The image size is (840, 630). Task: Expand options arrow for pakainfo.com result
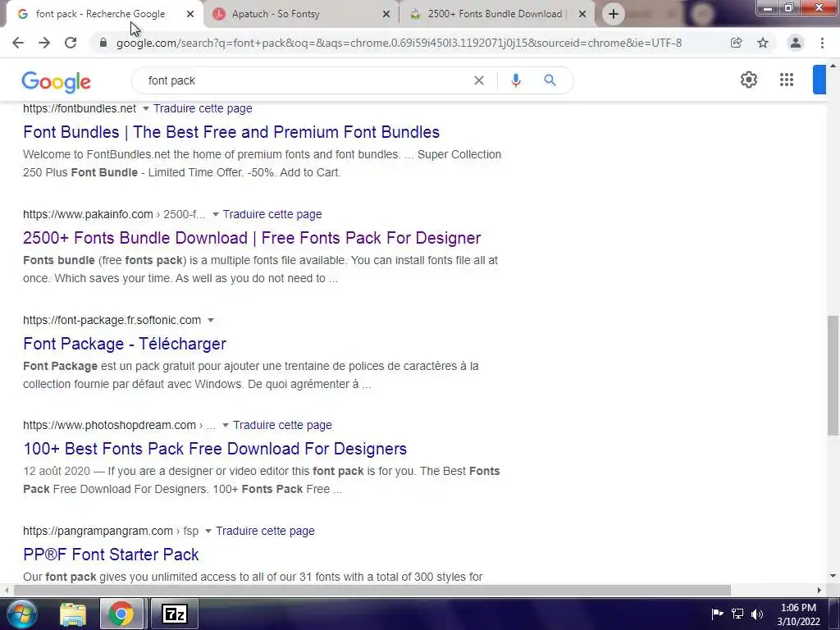click(216, 214)
